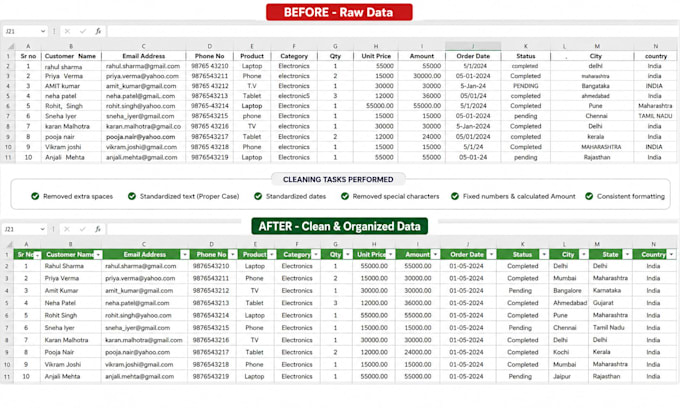Open the Phone No filter dropdown
This screenshot has width=680, height=408.
pos(233,255)
